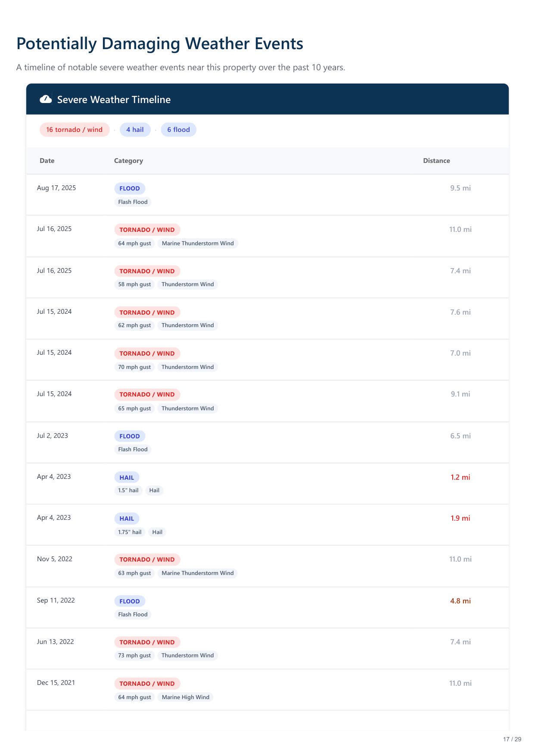This screenshot has height=756, width=535.
Task: Click the 17 / 29 page indicator
Action: (512, 739)
